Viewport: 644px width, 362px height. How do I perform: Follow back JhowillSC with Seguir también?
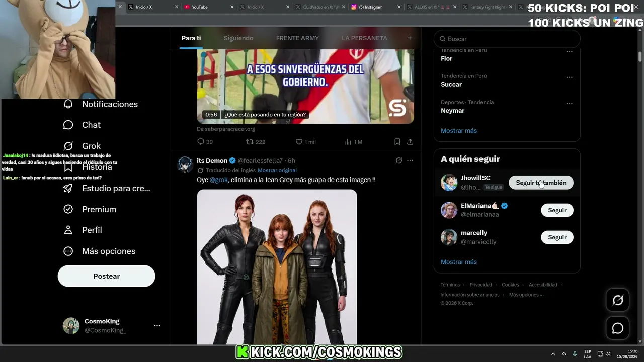541,183
